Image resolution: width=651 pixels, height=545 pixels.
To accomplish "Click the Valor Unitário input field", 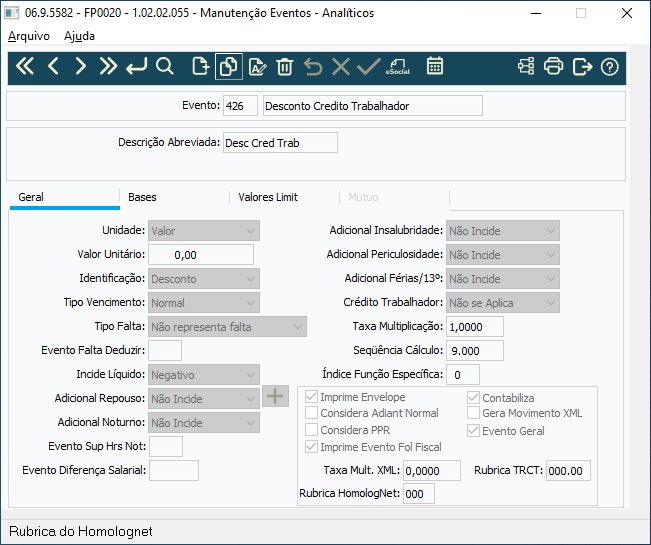I will [201, 254].
